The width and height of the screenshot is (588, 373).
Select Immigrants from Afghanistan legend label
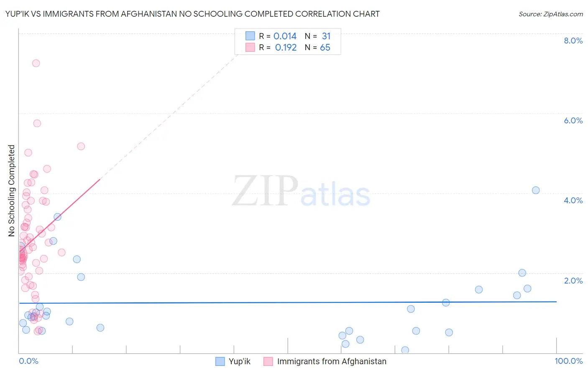[x=332, y=361]
